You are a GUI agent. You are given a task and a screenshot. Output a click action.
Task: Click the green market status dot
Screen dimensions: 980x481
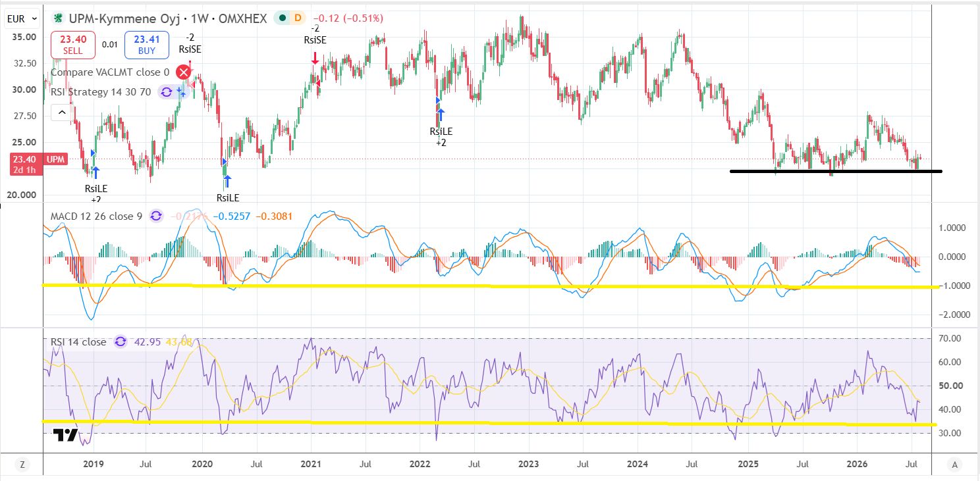point(281,18)
